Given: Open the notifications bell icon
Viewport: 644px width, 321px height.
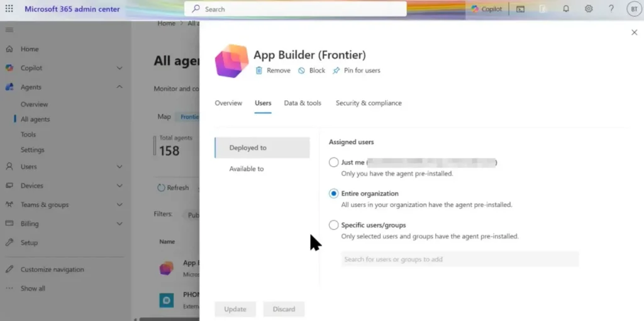Looking at the screenshot, I should (x=566, y=9).
